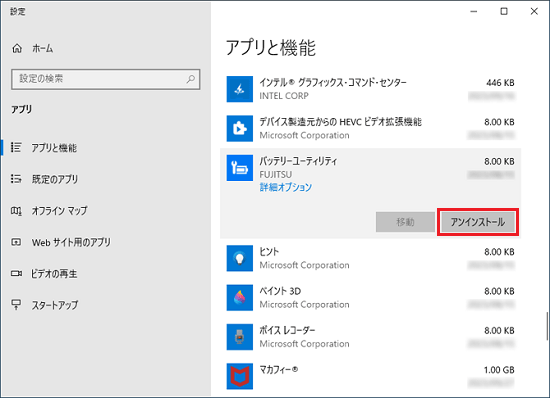Click the INTEL CORP publisher text

[x=284, y=96]
